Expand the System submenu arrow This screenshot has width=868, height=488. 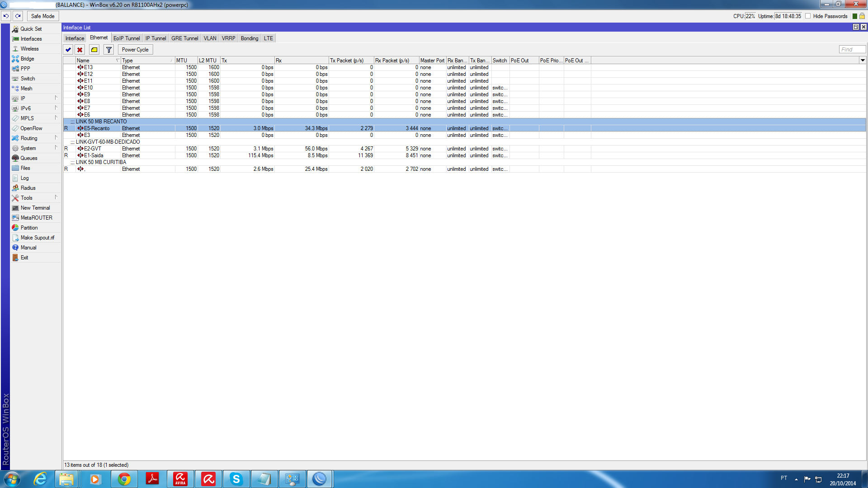click(56, 148)
